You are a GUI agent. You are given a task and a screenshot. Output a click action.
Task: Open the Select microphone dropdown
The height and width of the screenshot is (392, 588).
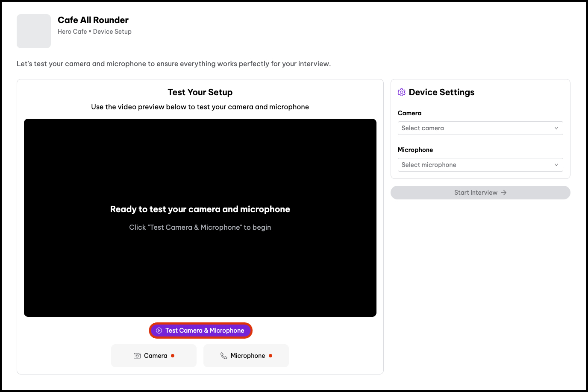click(x=480, y=164)
